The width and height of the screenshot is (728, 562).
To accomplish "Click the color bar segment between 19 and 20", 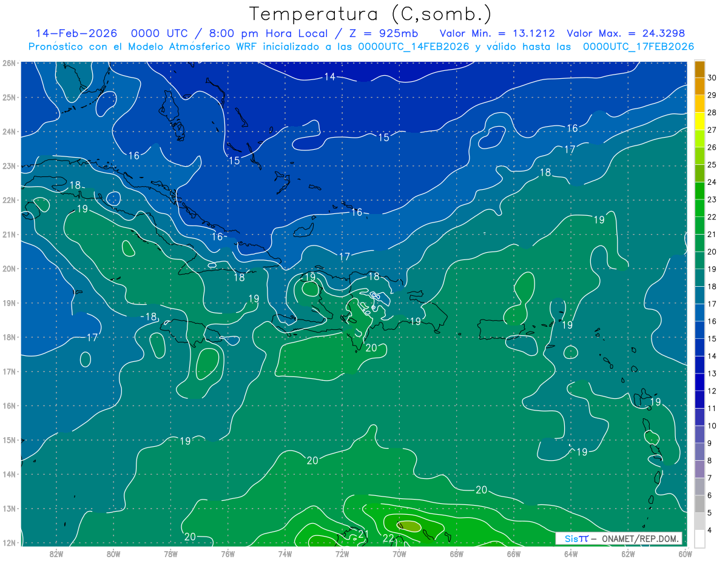I will click(699, 261).
